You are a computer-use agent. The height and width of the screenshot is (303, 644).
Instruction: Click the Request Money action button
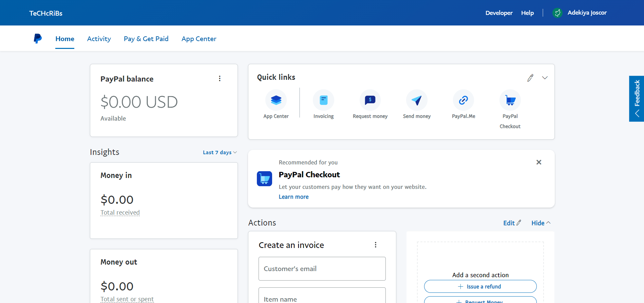click(x=480, y=300)
